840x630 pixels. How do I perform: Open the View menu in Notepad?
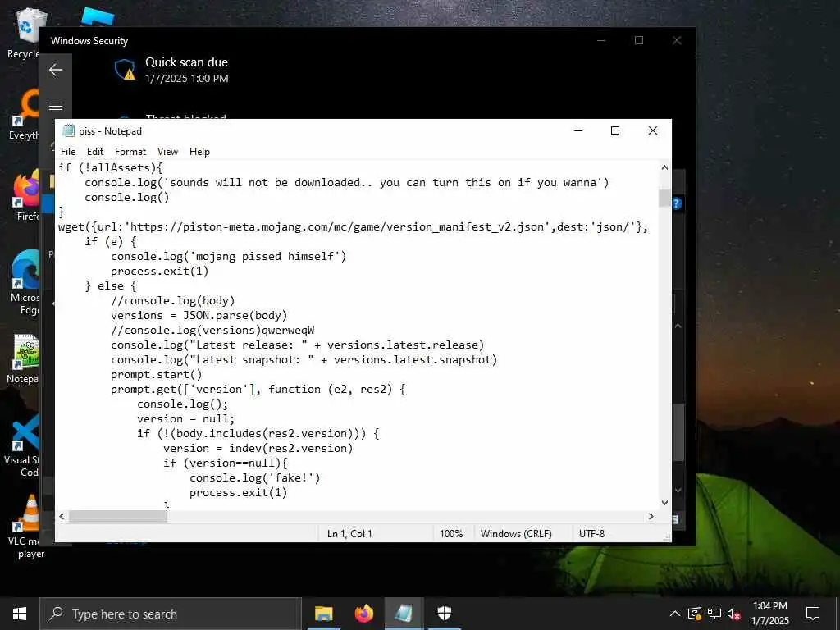(167, 152)
